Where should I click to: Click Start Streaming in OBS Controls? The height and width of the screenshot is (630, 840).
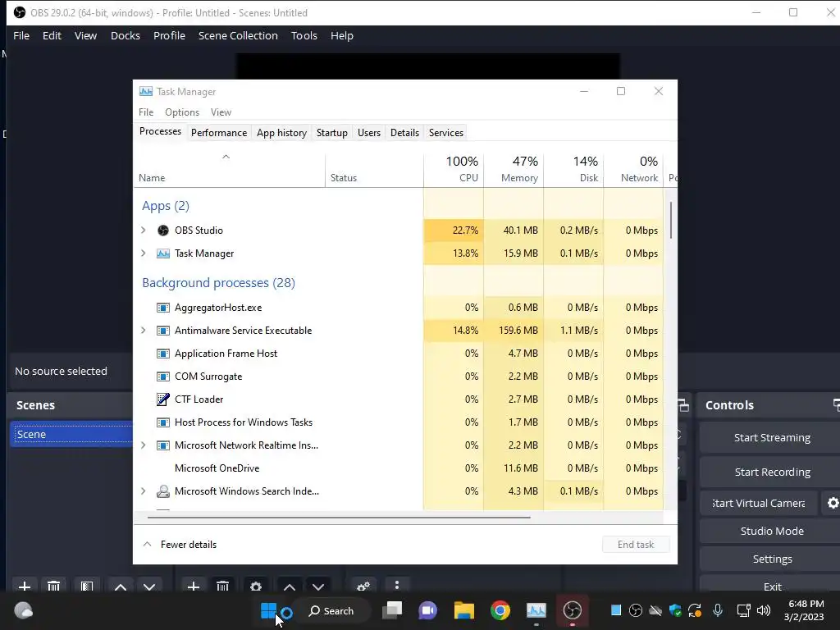pos(772,438)
